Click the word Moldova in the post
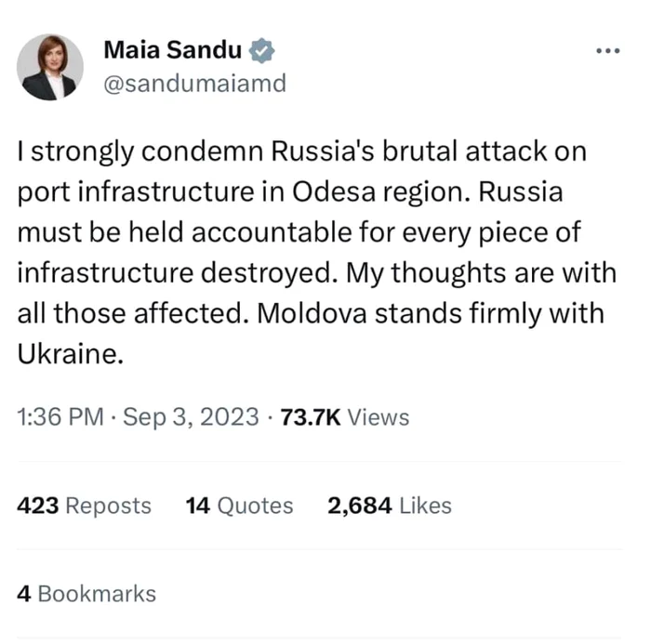Viewport: 651px width, 644px height. click(312, 313)
